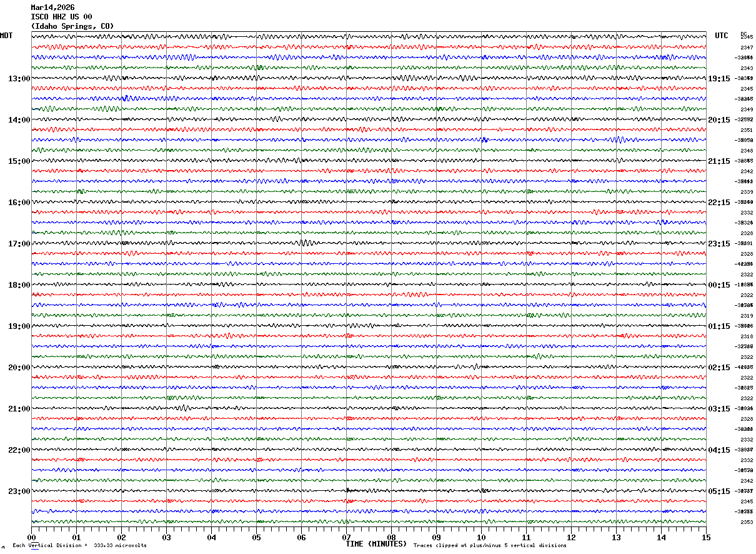756x554 pixels.
Task: Click minute tick label '03' on time axis
Action: point(166,537)
